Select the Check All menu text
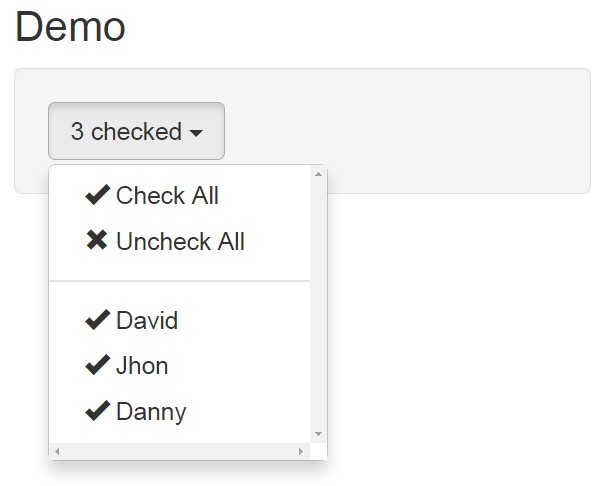 167,196
